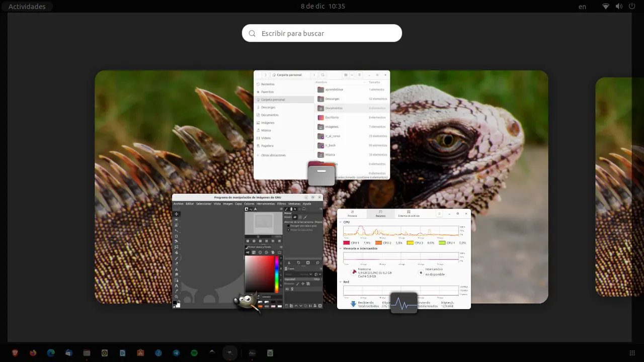Open the 'aprendelinux' folder row in Files
This screenshot has width=644, height=362.
point(352,89)
